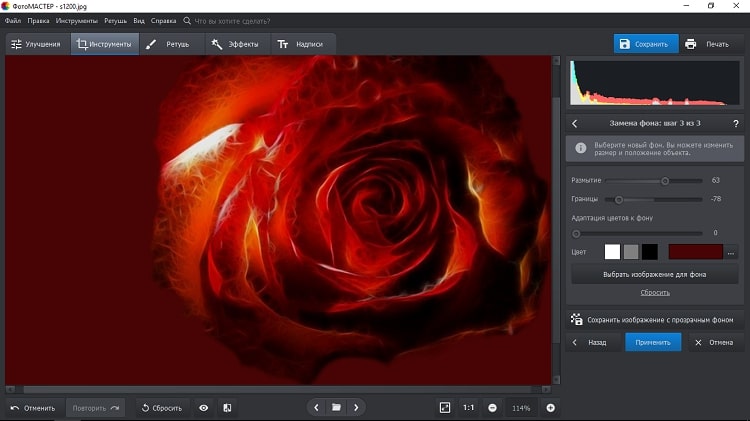Viewport: 750px width, 421px height.
Task: Collapse panel using the back chevron in header
Action: 575,124
